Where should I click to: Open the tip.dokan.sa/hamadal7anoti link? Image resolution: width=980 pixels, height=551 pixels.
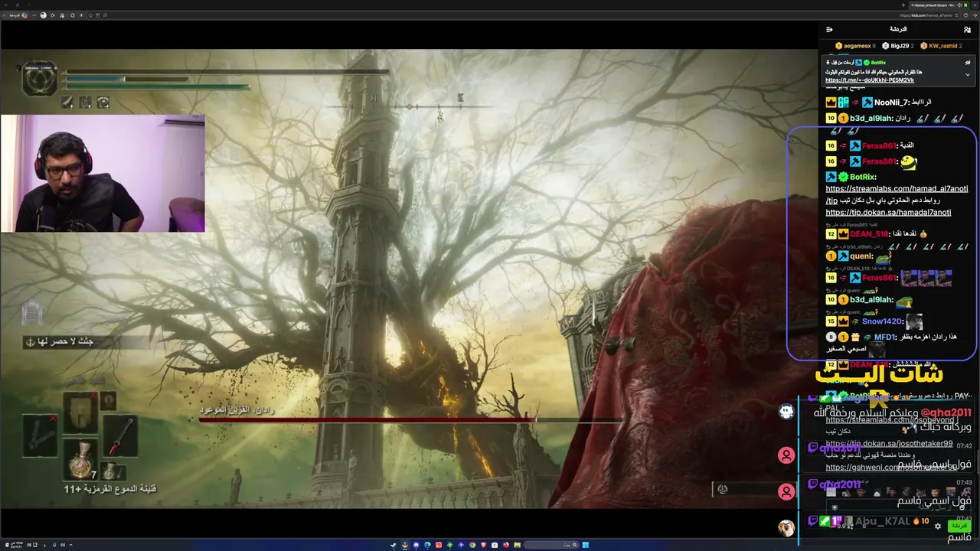pos(888,213)
